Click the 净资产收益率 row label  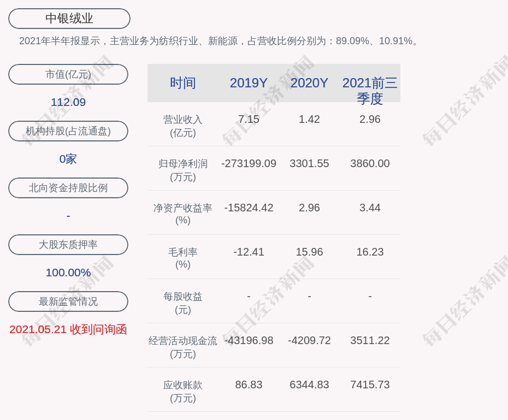183,214
